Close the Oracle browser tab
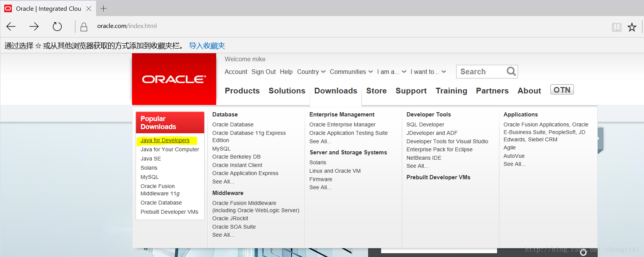Viewport: 644px width, 257px height. coord(89,8)
